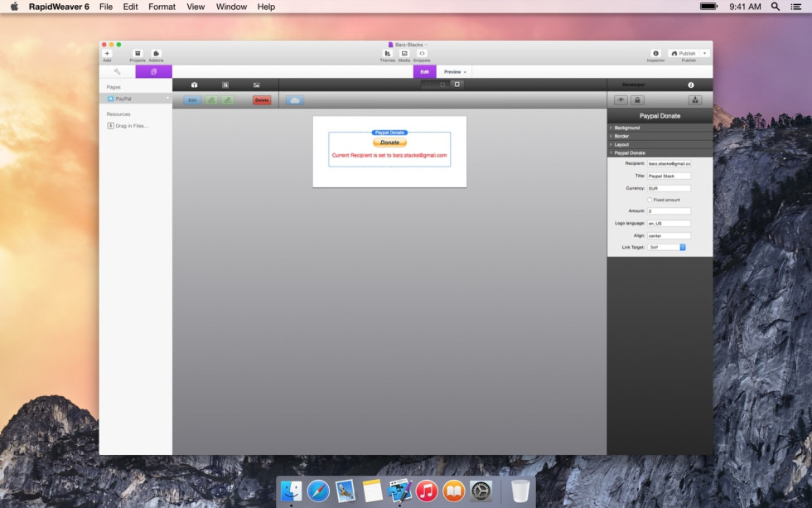812x508 pixels.
Task: Select the middle layout view icon
Action: 442,85
